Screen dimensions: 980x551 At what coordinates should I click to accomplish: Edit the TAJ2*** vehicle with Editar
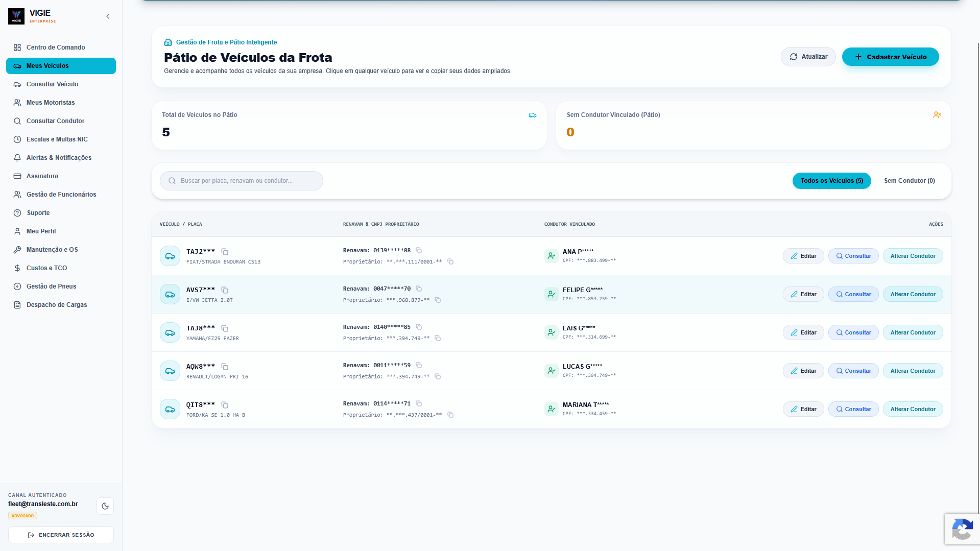click(x=803, y=256)
